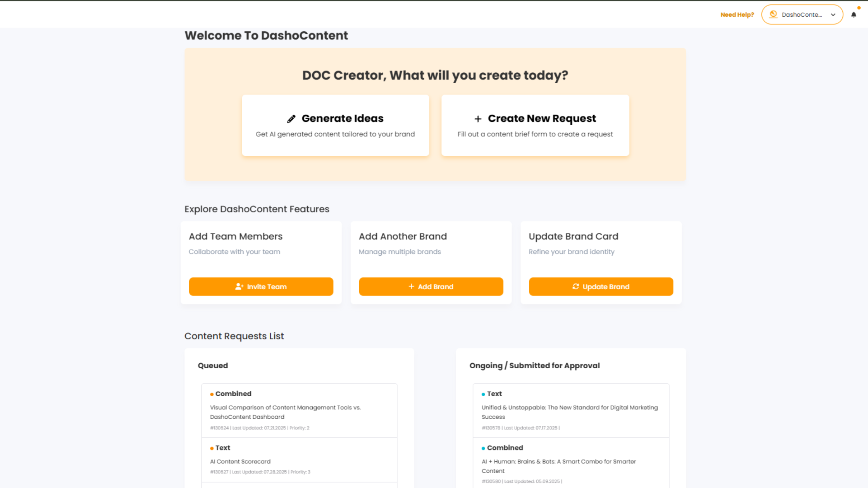This screenshot has width=868, height=488.
Task: Click the invite-person icon on Invite Team button
Action: coord(239,287)
